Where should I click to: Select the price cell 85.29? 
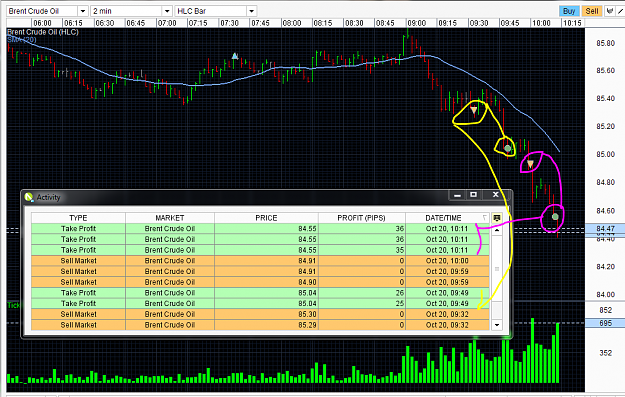click(266, 325)
